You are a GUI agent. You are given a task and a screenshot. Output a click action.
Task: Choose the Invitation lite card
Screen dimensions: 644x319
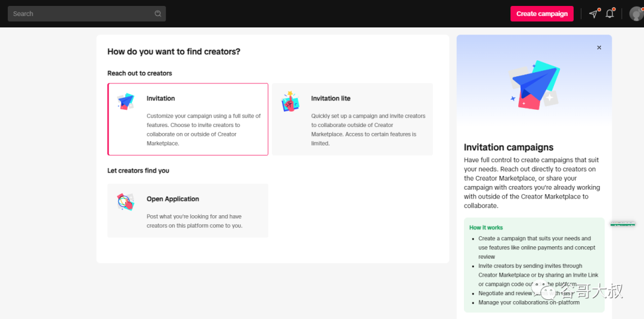(x=352, y=119)
